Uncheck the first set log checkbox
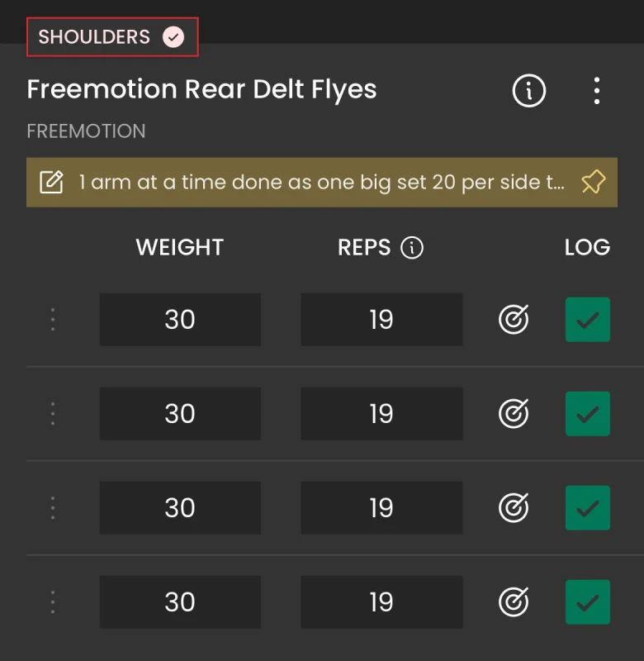This screenshot has width=644, height=661. (588, 320)
